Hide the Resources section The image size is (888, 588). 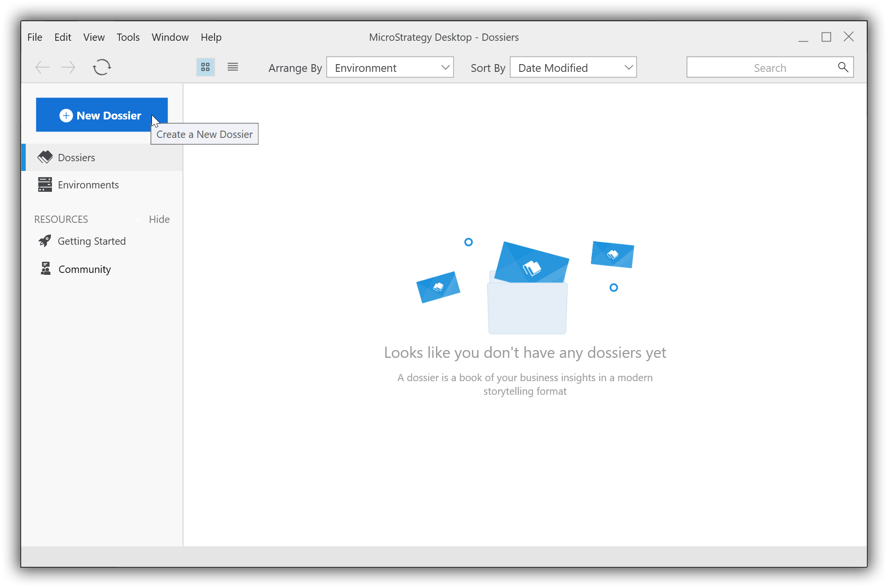159,219
